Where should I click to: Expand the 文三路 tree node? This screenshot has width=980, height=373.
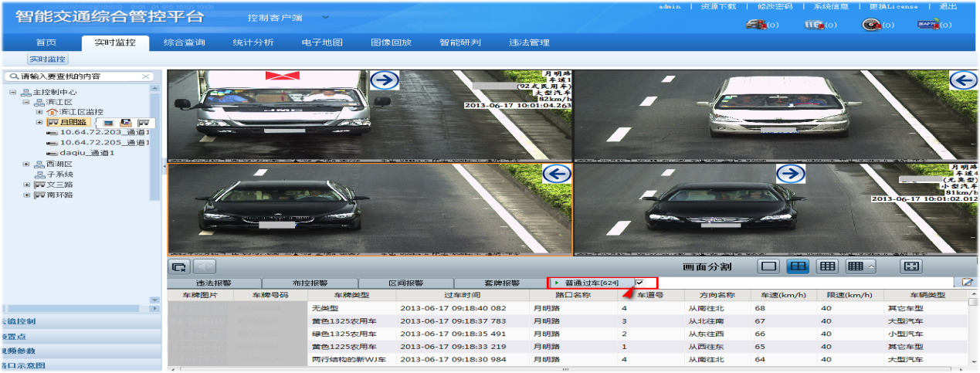26,185
